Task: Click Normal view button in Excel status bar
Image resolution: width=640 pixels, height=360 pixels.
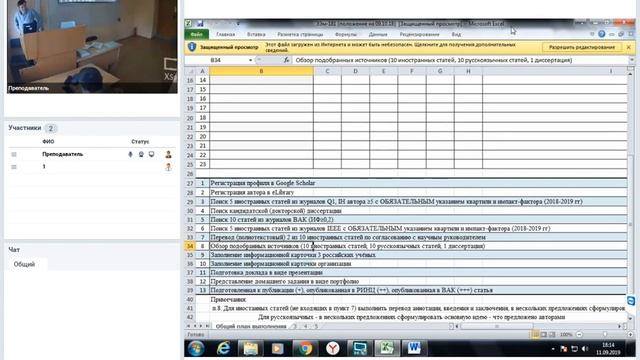Action: 536,335
